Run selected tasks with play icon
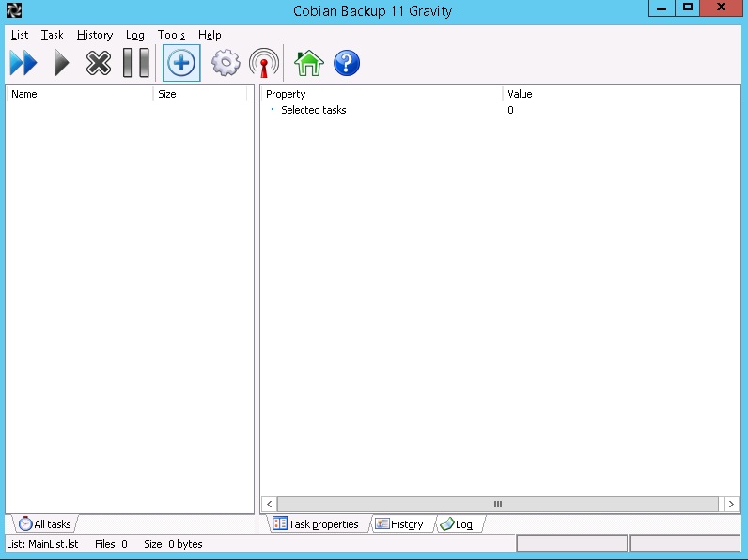This screenshot has width=748, height=560. click(x=61, y=63)
